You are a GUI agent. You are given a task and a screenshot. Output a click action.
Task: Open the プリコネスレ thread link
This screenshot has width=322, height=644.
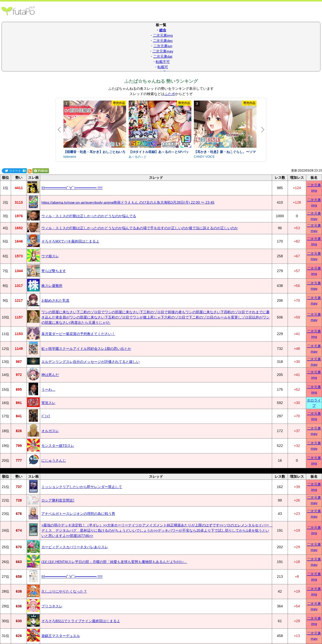click(52, 606)
